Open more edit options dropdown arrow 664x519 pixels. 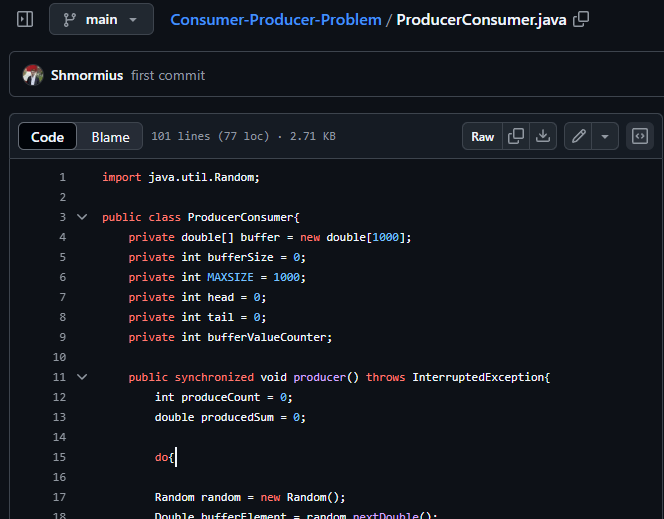[x=605, y=136]
